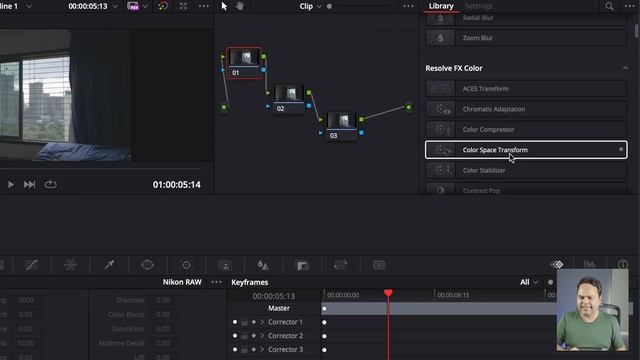640x360 pixels.
Task: Toggle loop playback
Action: click(x=51, y=184)
